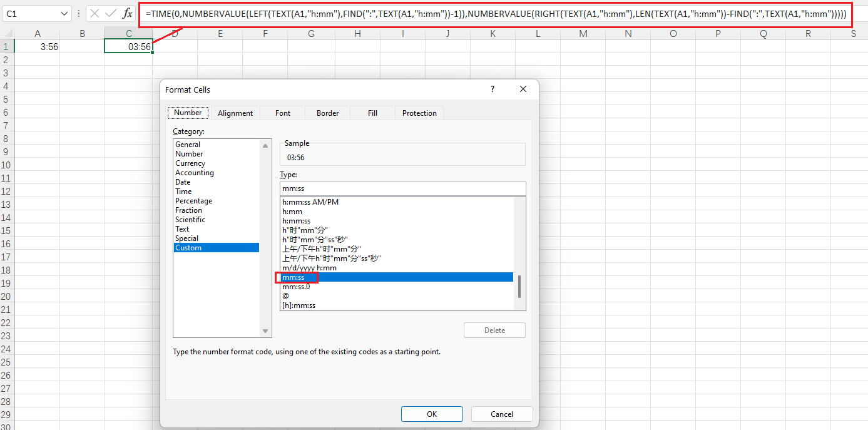Select column B header
The image size is (868, 430).
click(x=82, y=34)
